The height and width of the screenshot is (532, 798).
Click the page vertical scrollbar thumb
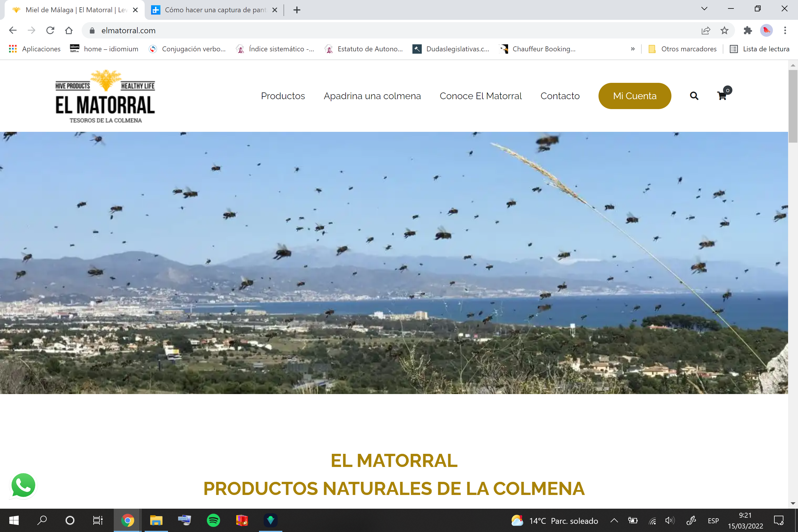pos(793,106)
